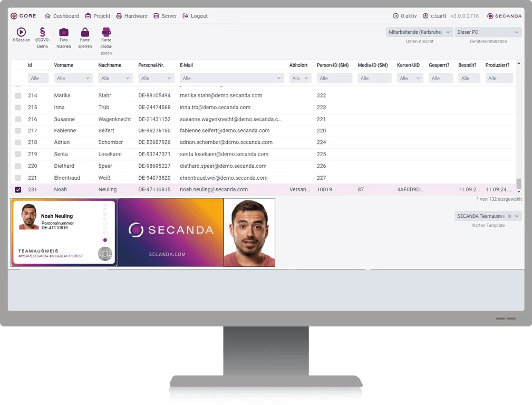This screenshot has height=405, width=532.
Task: Sort by the Nachname column header
Action: click(x=110, y=65)
